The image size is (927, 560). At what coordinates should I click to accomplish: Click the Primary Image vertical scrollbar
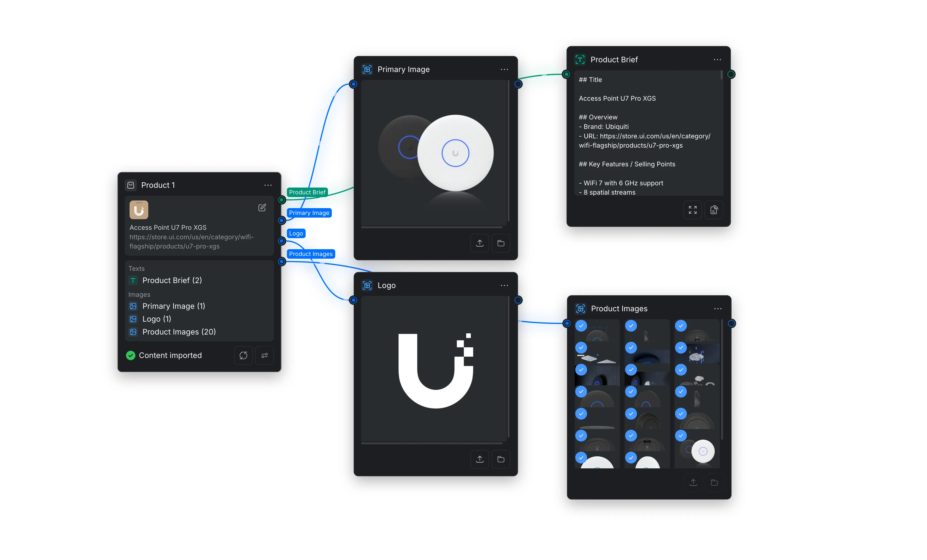(508, 151)
